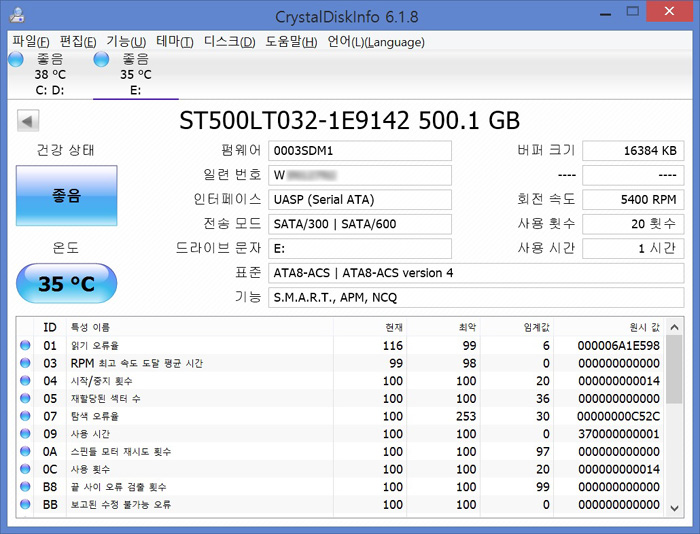Select the C: D: disk at 38 °C

pos(50,74)
